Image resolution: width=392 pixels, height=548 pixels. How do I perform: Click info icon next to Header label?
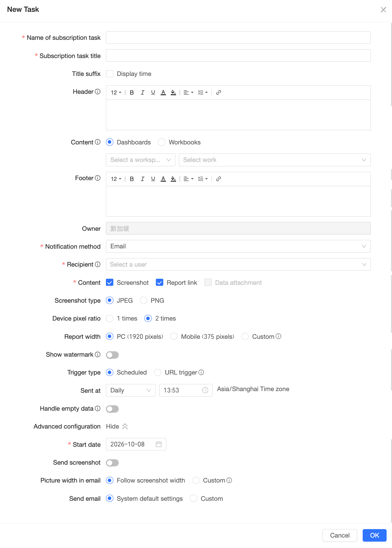tap(98, 91)
